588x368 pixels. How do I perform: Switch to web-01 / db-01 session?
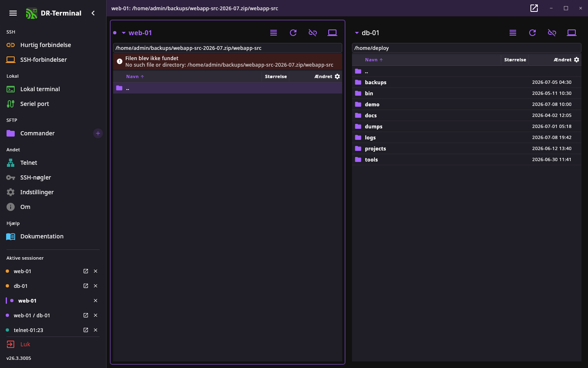[x=32, y=315]
